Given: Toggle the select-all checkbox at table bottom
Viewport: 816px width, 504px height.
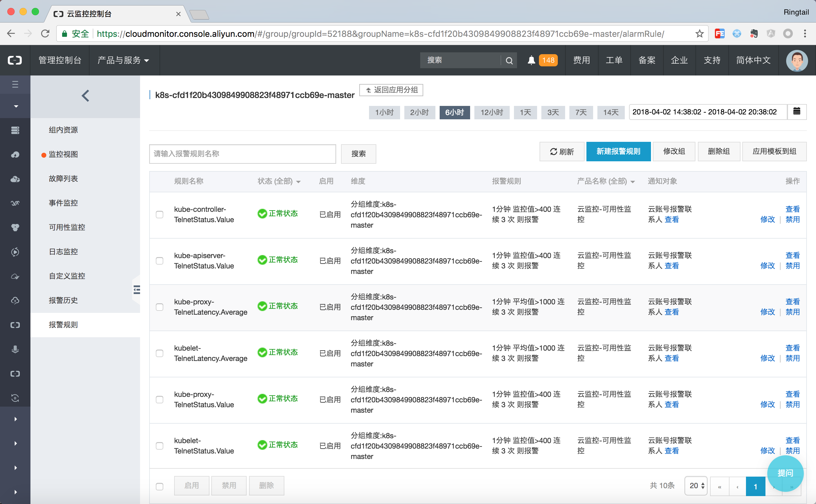Looking at the screenshot, I should tap(160, 487).
